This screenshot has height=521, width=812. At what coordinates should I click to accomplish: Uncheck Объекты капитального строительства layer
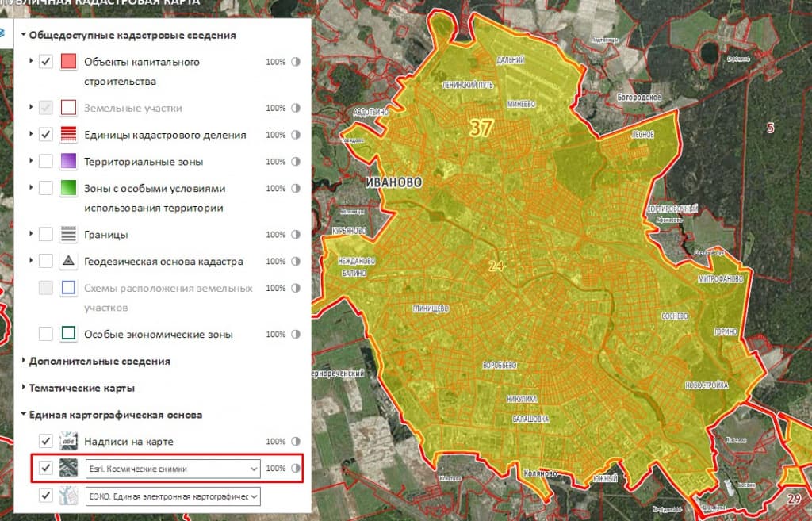(x=46, y=62)
